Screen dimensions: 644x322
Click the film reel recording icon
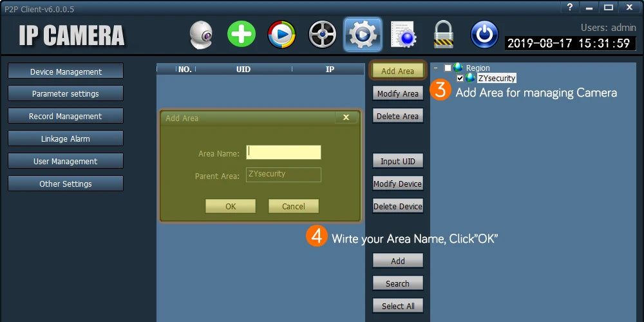[322, 35]
